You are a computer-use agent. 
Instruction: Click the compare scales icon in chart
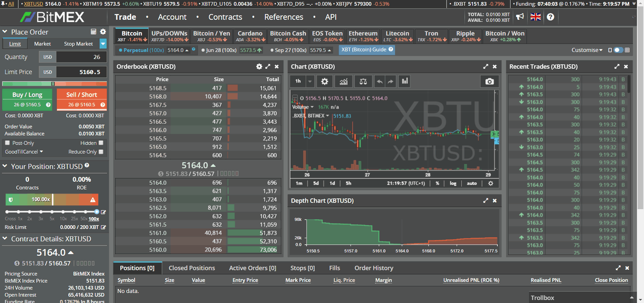click(x=364, y=82)
